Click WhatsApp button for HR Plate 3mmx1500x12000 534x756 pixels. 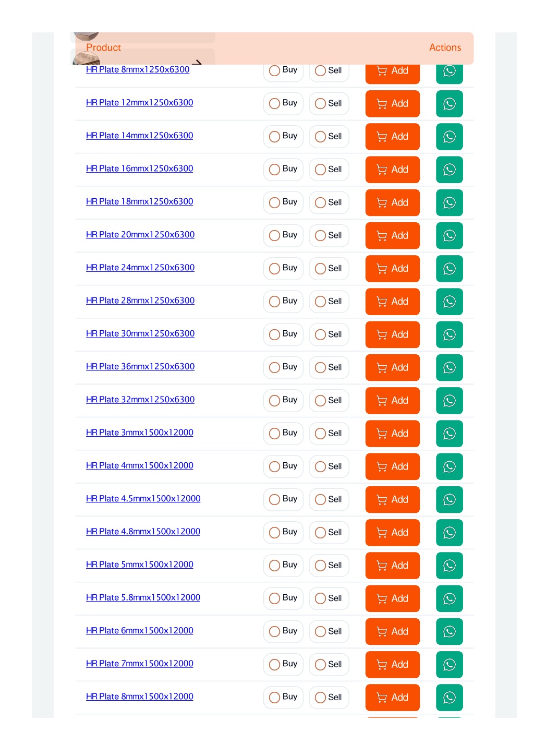(x=449, y=434)
